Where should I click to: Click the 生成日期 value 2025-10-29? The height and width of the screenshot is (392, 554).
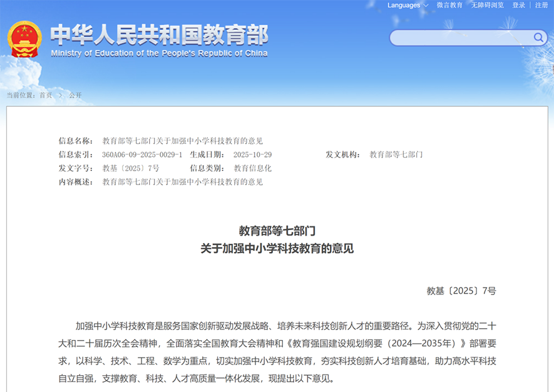[x=252, y=154]
